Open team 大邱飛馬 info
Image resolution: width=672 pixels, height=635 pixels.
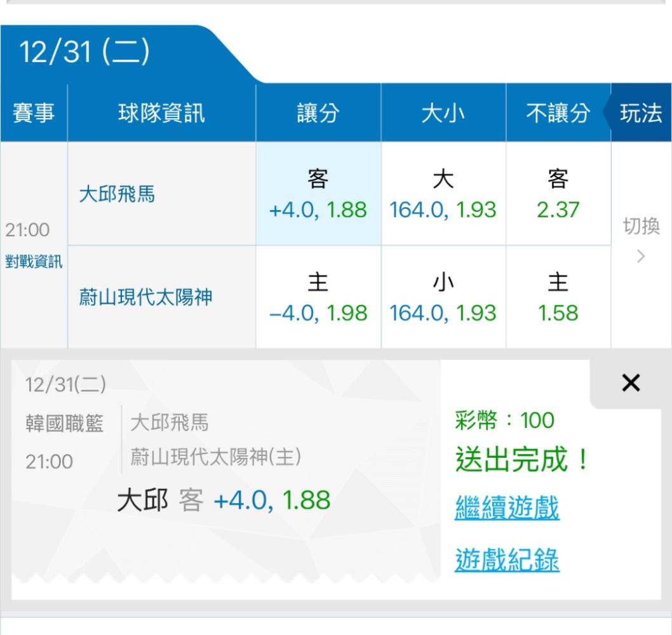click(x=117, y=194)
